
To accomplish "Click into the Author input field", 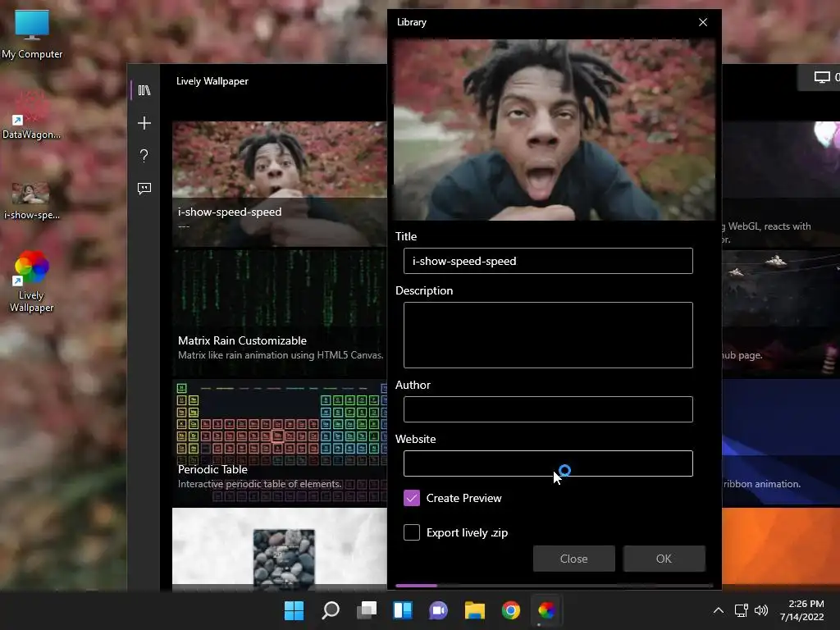I will [548, 409].
